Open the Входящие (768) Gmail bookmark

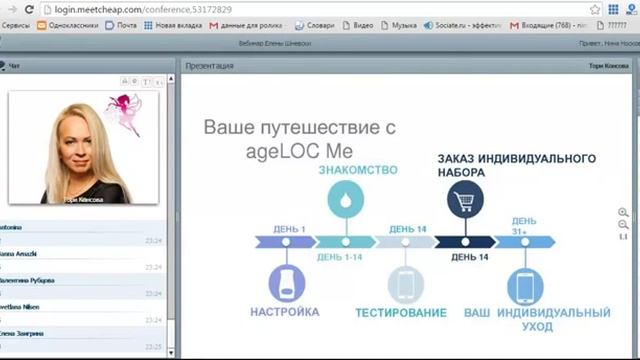click(x=549, y=25)
